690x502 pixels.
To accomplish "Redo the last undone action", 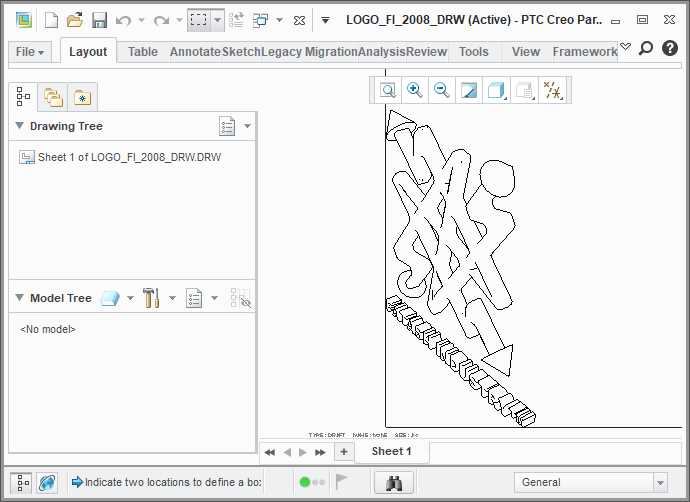I will point(161,20).
